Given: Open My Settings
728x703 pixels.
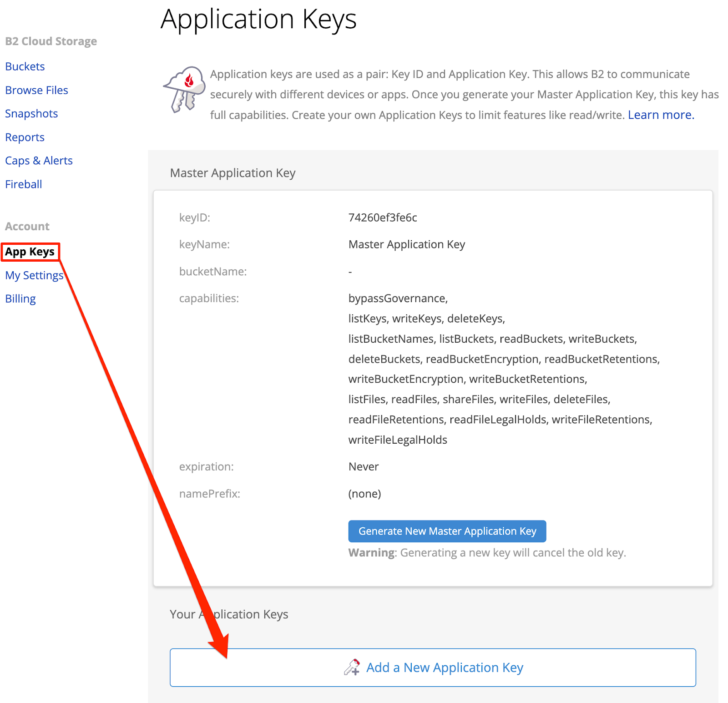Looking at the screenshot, I should pos(34,275).
